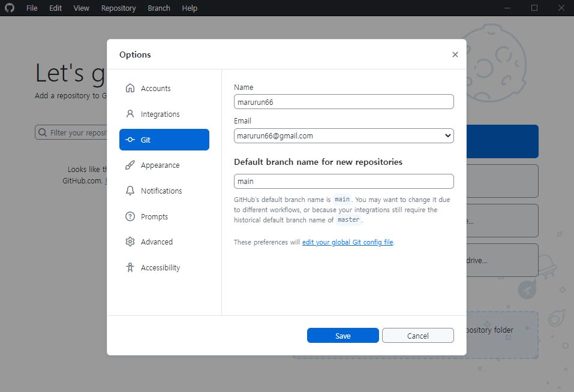Click the GitHub logo icon in title bar

10,8
